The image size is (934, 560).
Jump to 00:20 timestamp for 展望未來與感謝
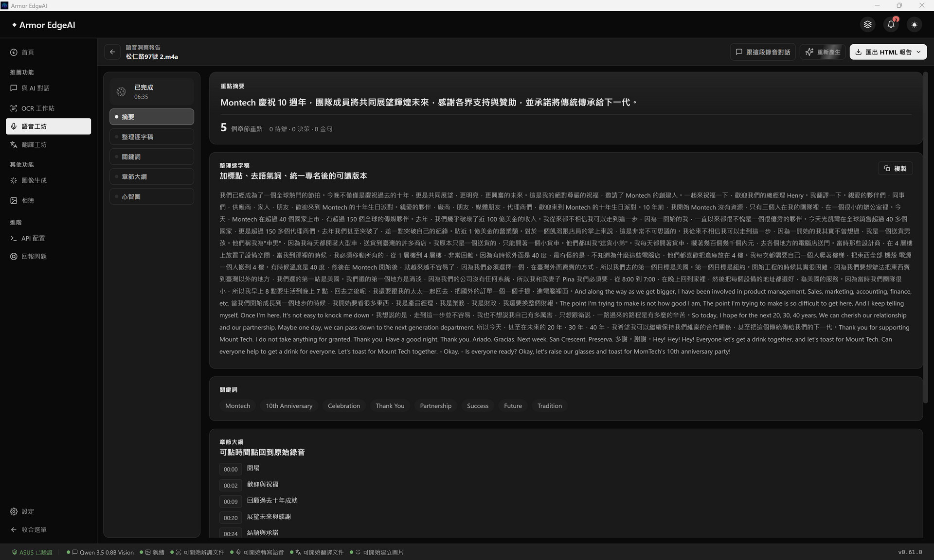click(x=231, y=518)
